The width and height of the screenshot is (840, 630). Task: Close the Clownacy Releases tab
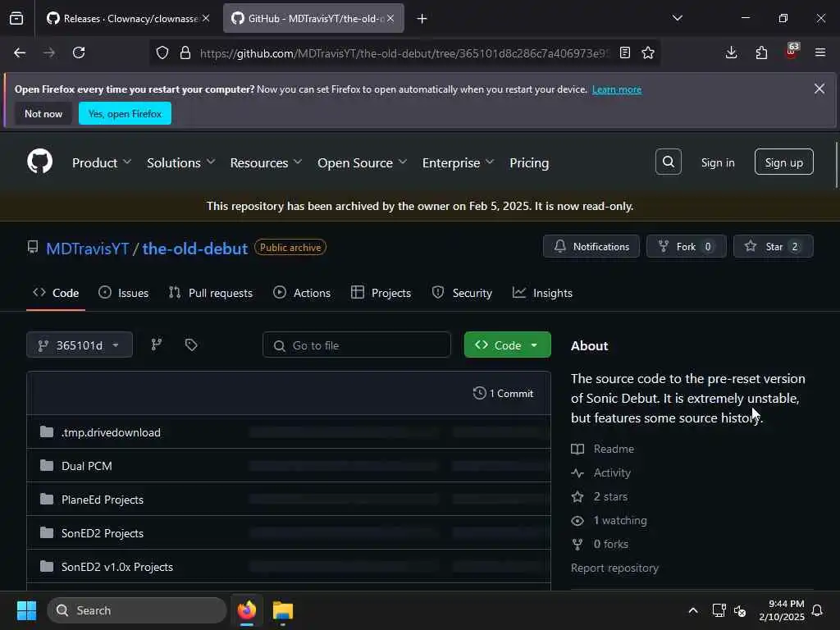click(206, 18)
